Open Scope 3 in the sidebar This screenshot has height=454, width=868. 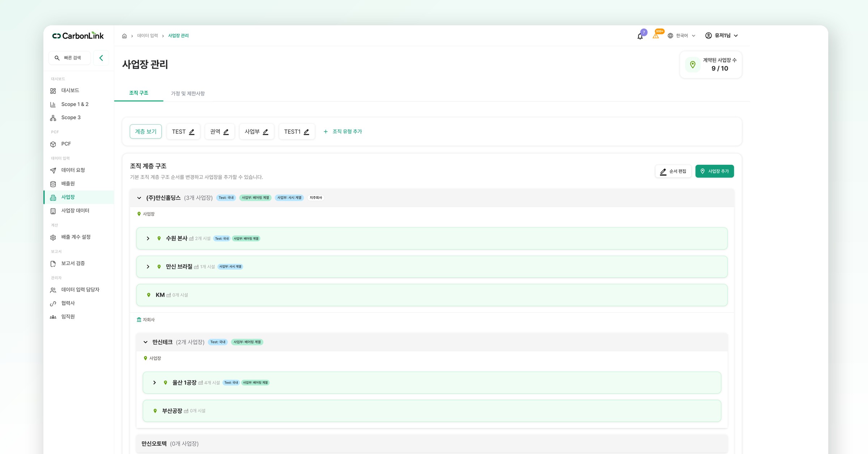78,117
